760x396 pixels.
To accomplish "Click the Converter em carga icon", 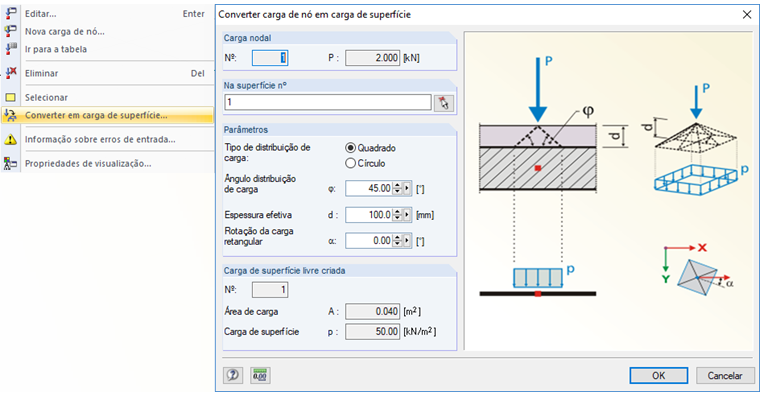I will (11, 115).
